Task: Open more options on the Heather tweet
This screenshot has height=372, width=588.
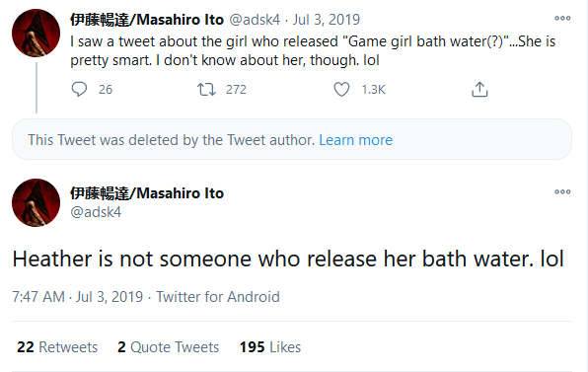Action: tap(562, 191)
